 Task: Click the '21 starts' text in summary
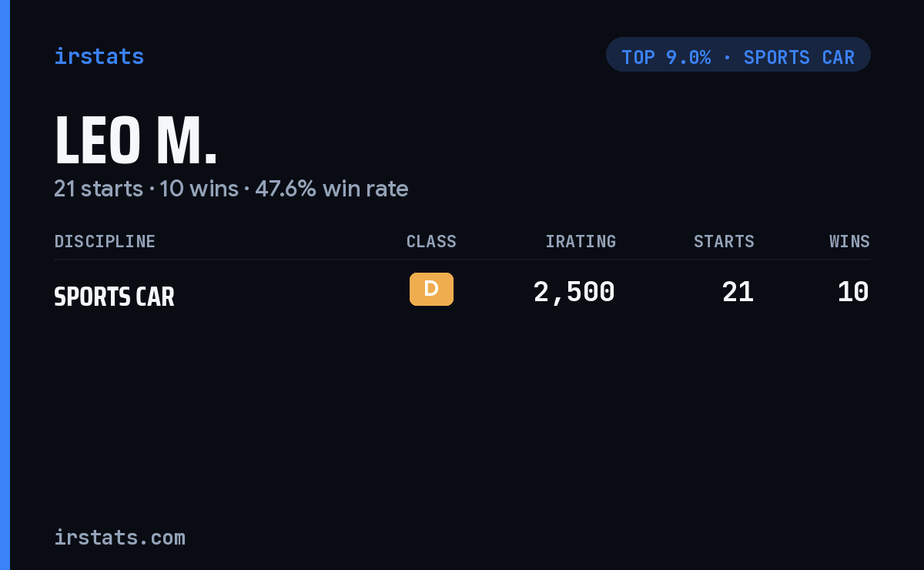(x=99, y=188)
